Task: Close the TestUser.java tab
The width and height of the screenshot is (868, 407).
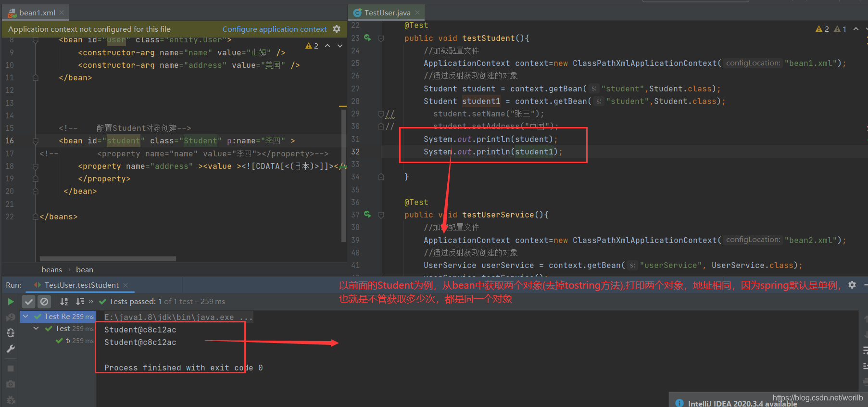Action: click(x=417, y=13)
